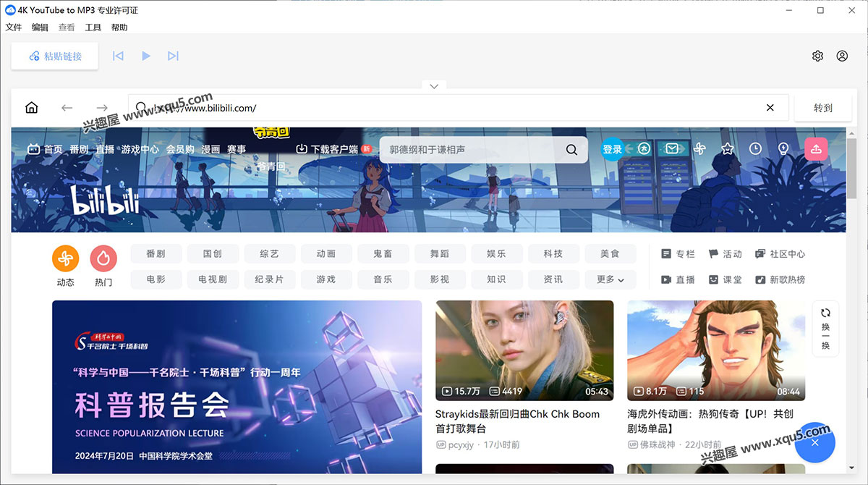Skip to previous track in player
The image size is (868, 485).
point(119,56)
